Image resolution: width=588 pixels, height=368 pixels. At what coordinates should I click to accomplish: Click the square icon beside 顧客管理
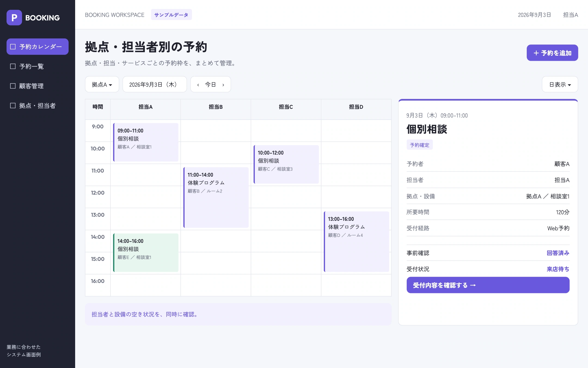tap(13, 86)
